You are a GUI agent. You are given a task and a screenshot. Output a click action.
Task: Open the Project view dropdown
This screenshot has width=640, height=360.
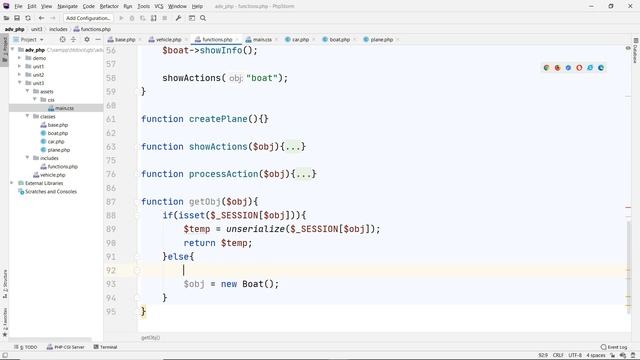click(28, 40)
